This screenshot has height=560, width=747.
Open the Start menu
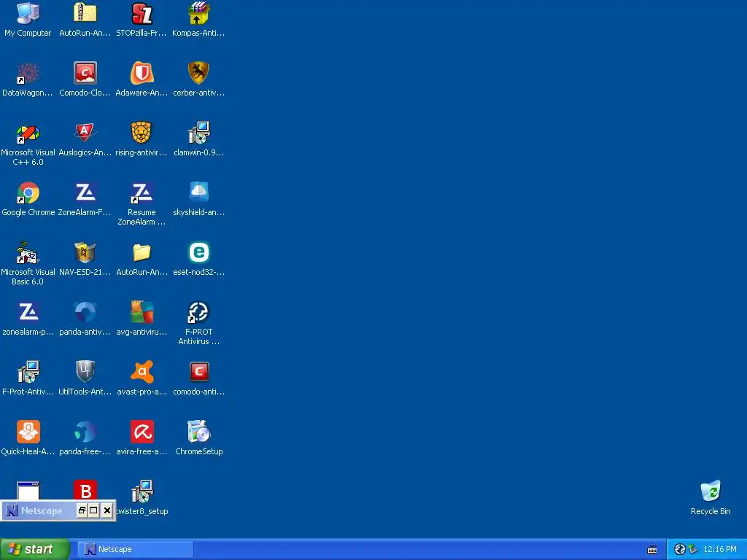35,550
